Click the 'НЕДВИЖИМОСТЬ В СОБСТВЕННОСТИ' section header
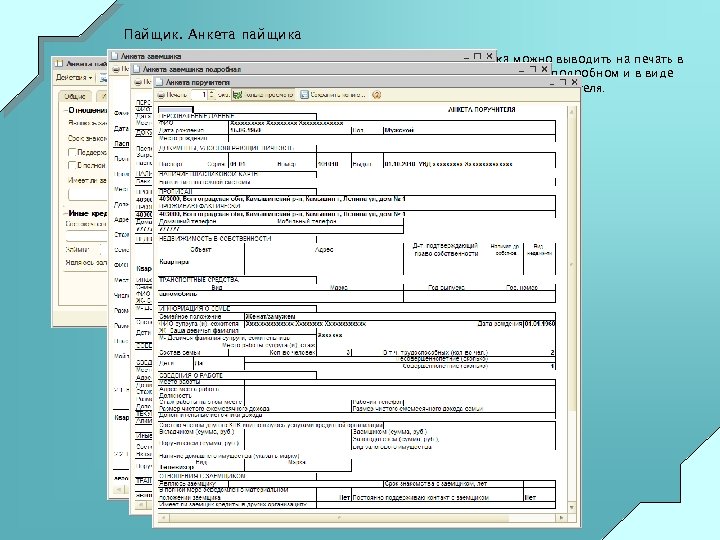 tap(215, 239)
